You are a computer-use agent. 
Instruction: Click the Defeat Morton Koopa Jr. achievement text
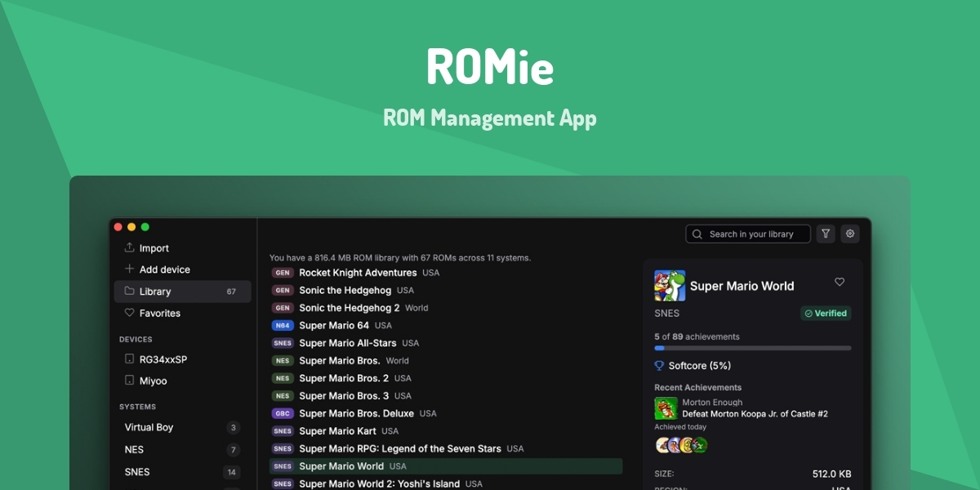(x=755, y=414)
